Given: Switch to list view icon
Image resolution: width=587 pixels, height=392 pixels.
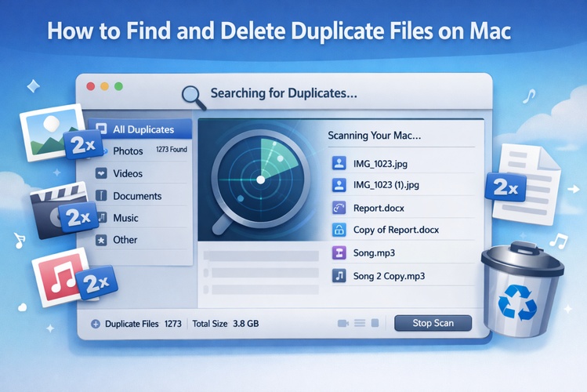Looking at the screenshot, I should pos(360,323).
